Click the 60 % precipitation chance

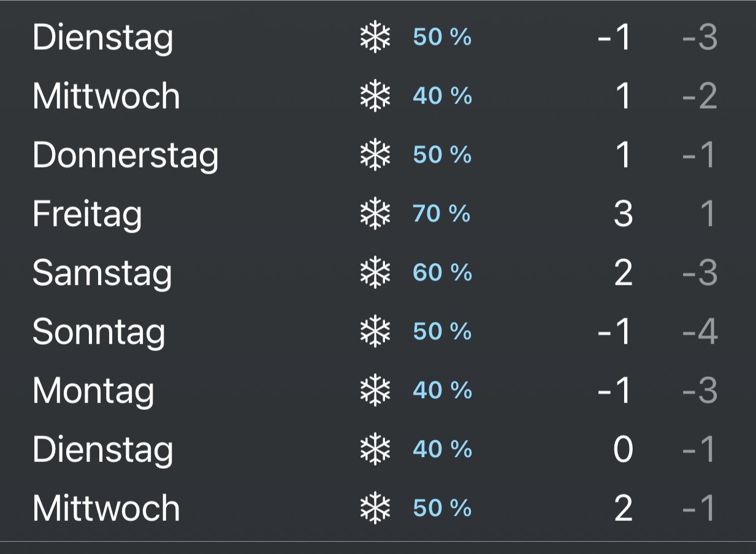coord(442,273)
